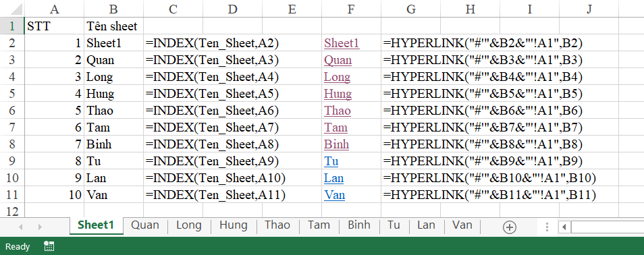Switch to the Binh sheet tab

click(359, 225)
